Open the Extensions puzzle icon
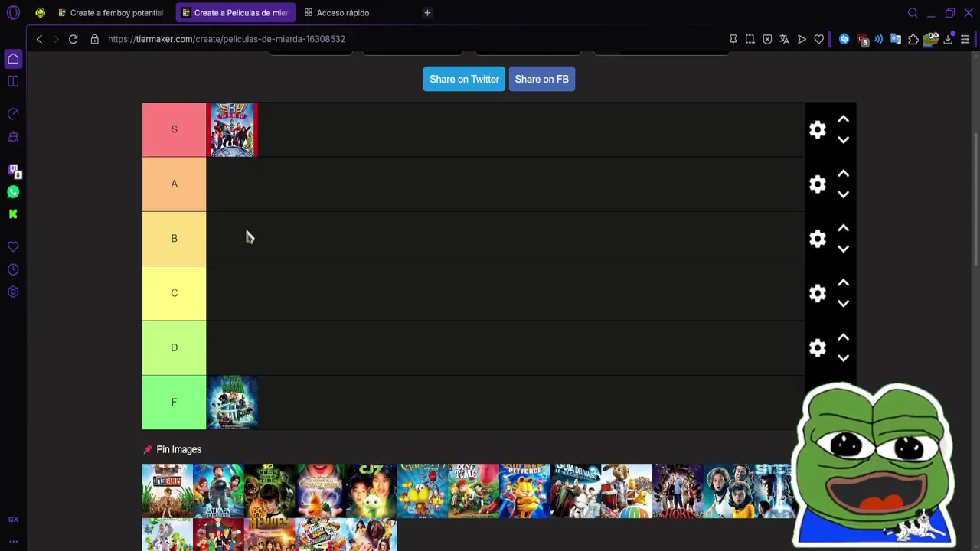Viewport: 980px width, 551px height. point(913,39)
